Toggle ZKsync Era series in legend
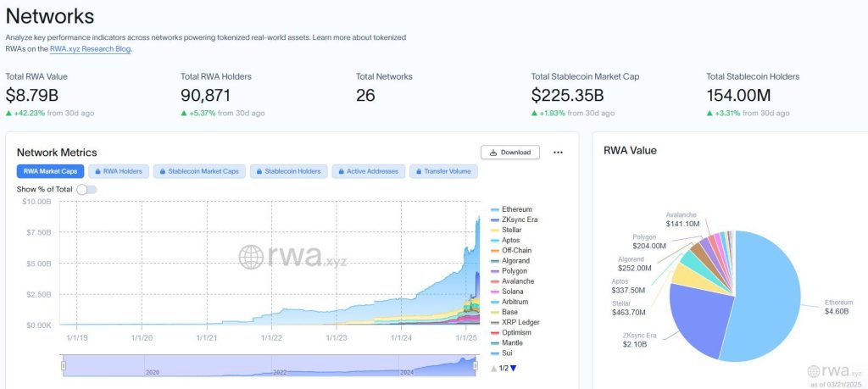 point(514,220)
